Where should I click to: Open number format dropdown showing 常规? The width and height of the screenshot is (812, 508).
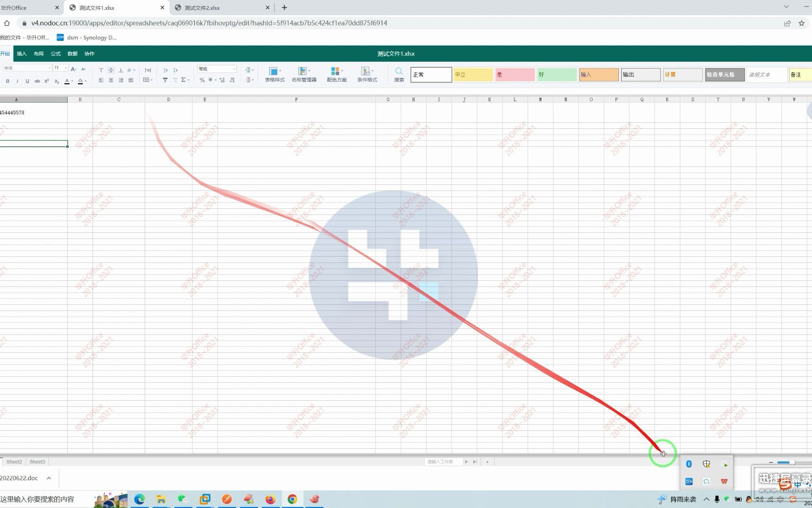(217, 69)
